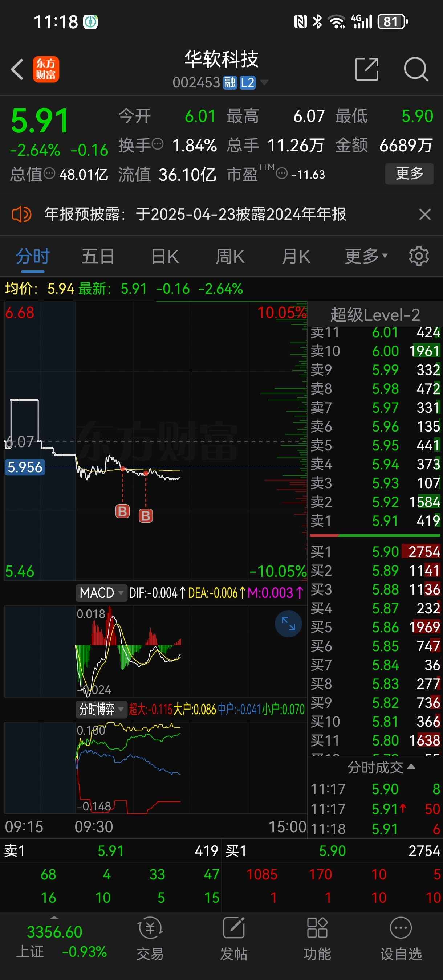Tap the first B buy marker
The width and height of the screenshot is (443, 980).
pos(122,511)
